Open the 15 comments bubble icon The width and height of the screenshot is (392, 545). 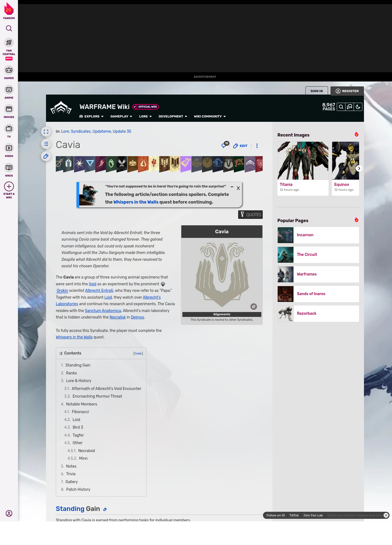click(225, 145)
